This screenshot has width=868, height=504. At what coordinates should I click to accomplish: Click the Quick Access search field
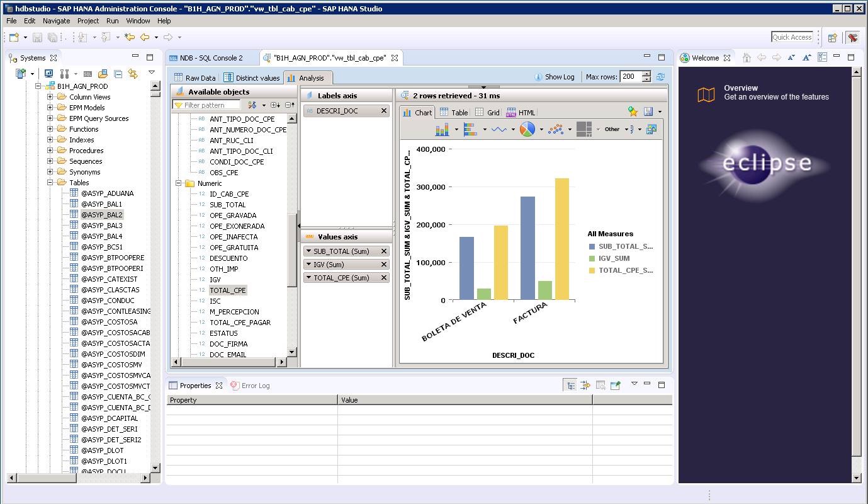point(792,37)
